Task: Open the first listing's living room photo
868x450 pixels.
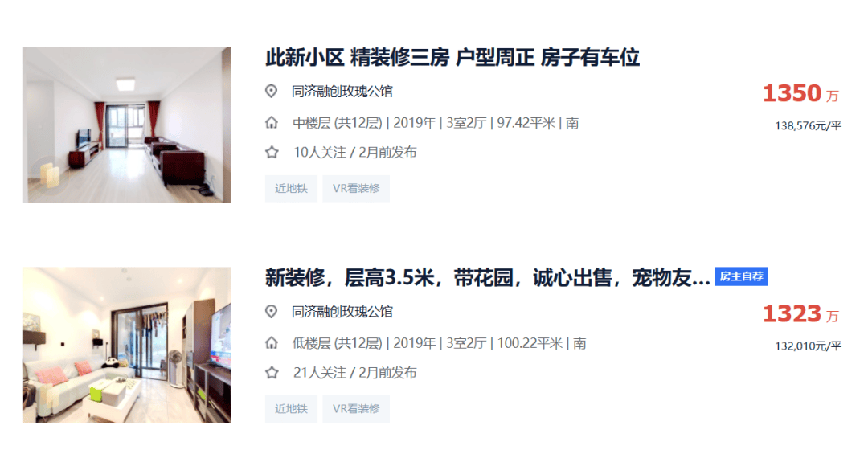Action: pos(127,125)
